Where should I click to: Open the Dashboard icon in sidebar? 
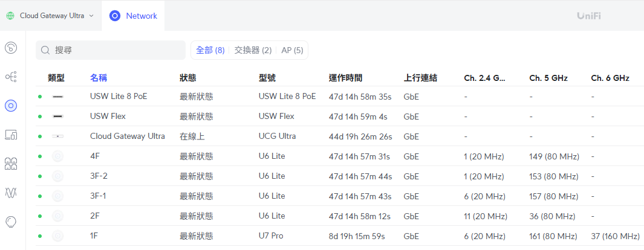coord(11,48)
